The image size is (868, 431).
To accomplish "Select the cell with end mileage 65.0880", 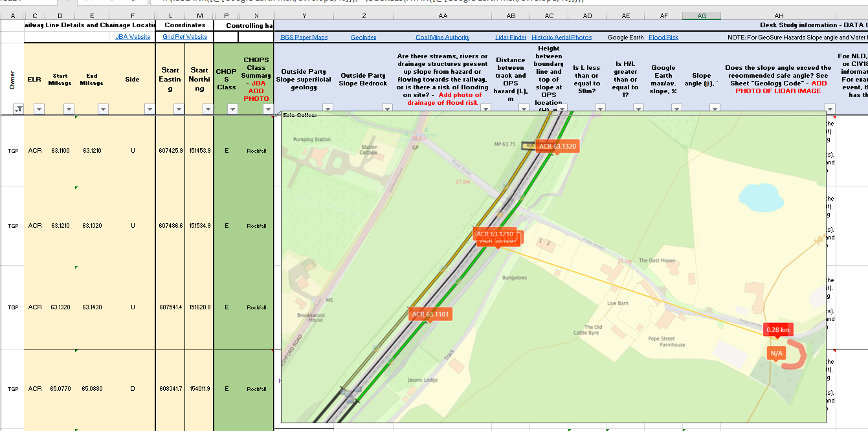I will tap(92, 389).
